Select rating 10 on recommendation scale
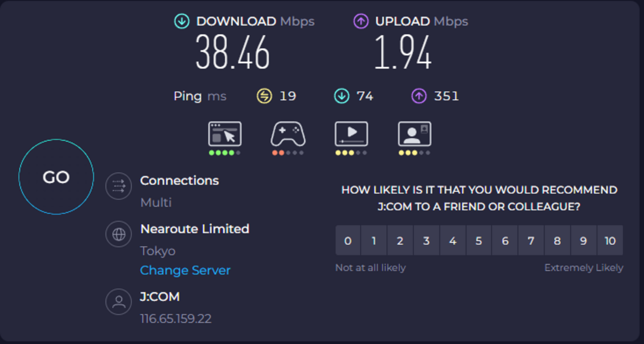This screenshot has height=344, width=644. pyautogui.click(x=610, y=241)
